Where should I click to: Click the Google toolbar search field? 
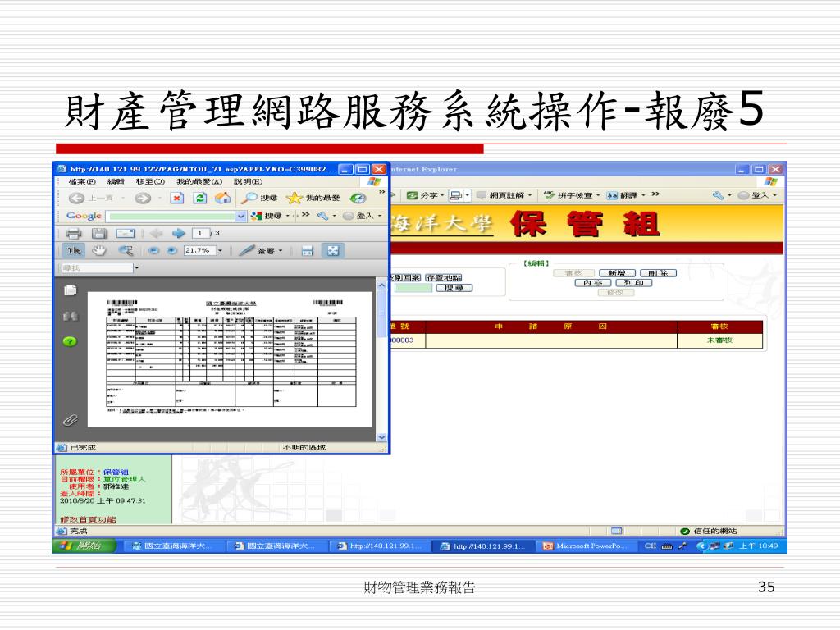pos(171,216)
